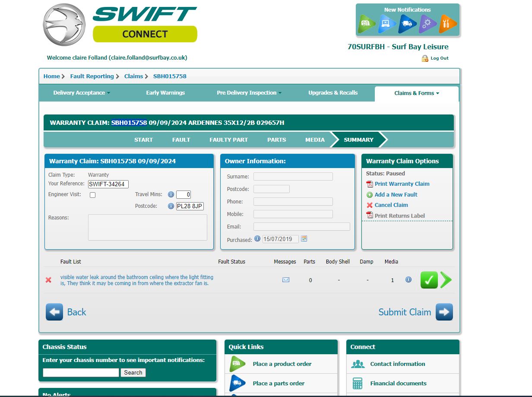Open the Upgrades & Recalls tab

click(x=333, y=93)
